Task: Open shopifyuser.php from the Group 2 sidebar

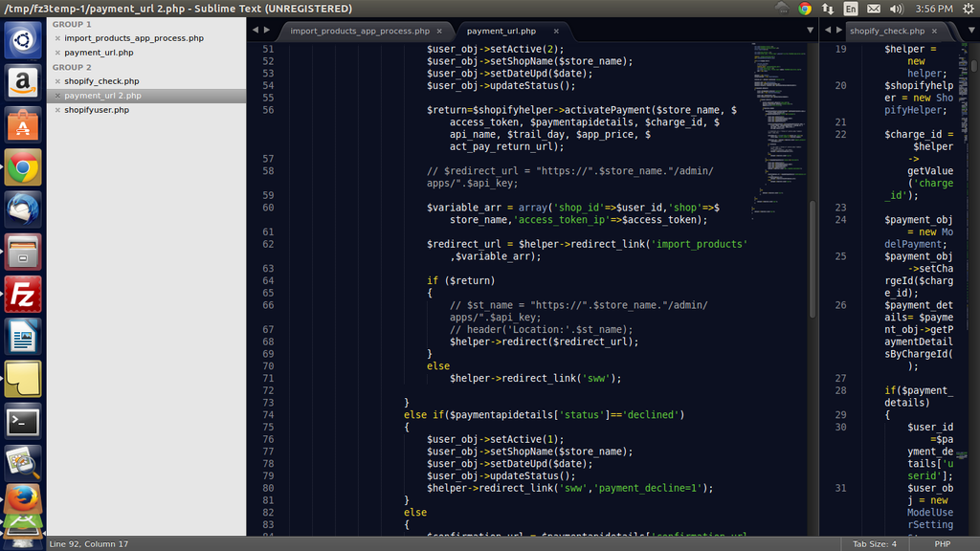Action: click(97, 110)
